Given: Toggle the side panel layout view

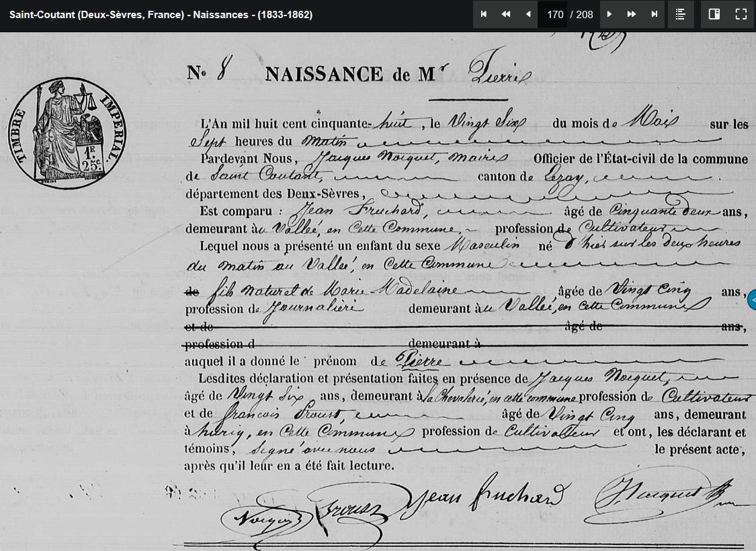Looking at the screenshot, I should pyautogui.click(x=714, y=14).
